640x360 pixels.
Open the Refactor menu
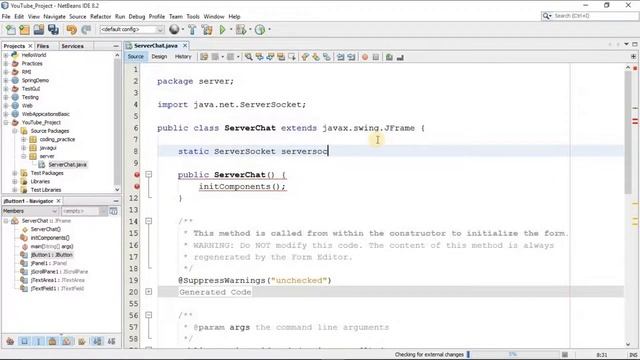pyautogui.click(x=100, y=16)
